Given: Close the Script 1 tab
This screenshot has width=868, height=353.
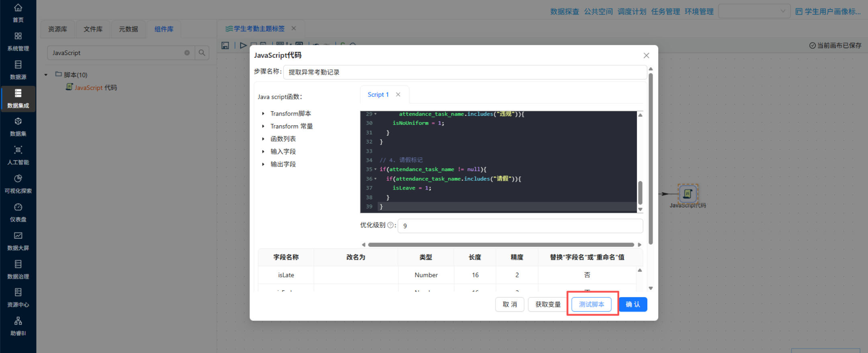Looking at the screenshot, I should [x=398, y=94].
